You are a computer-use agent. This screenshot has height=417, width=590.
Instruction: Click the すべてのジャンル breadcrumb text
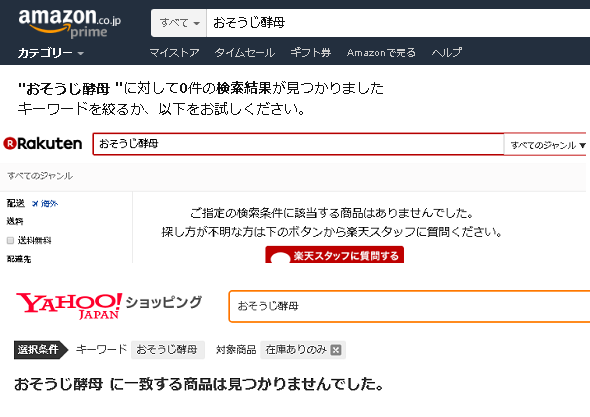pyautogui.click(x=40, y=176)
